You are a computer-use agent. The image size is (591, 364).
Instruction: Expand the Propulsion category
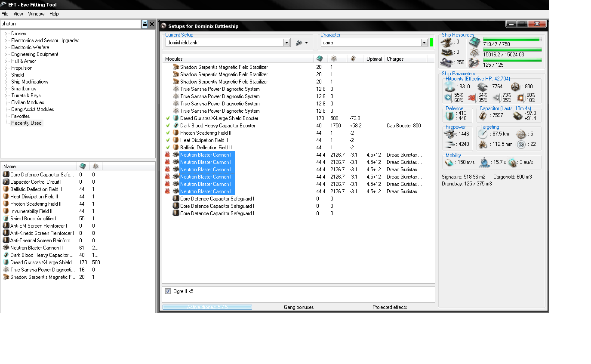tap(6, 68)
